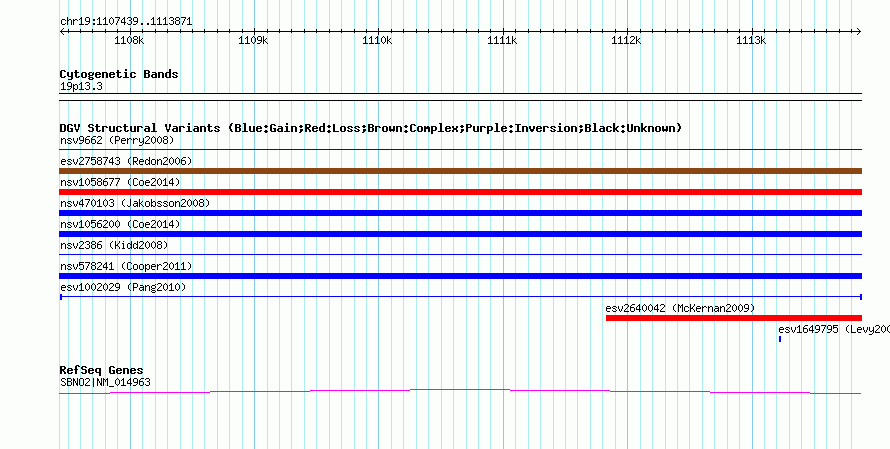Click the 19p13.3 cytogenetic band bar
Image resolution: width=890 pixels, height=449 pixels.
460,97
